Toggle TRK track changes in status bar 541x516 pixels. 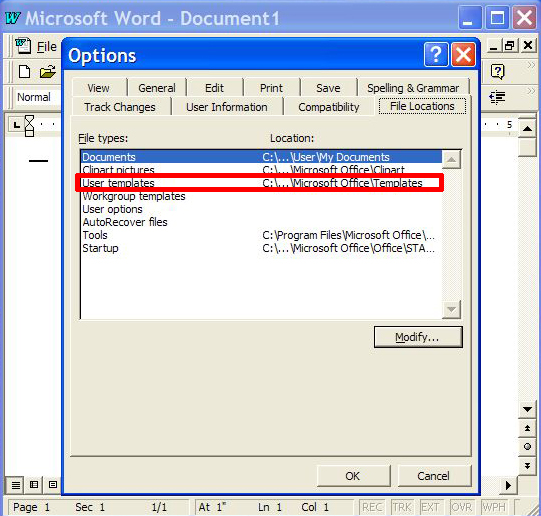pos(402,507)
